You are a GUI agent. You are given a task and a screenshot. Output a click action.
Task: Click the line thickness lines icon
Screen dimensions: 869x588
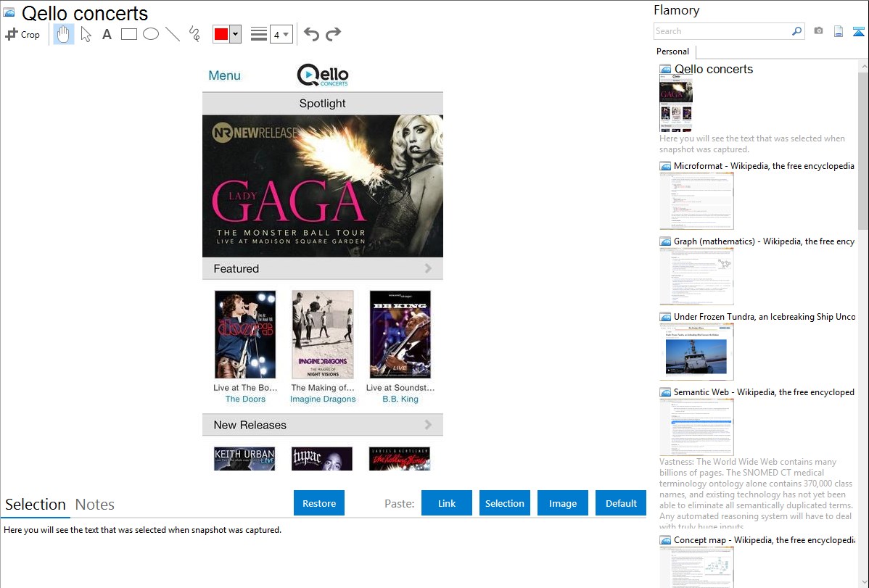coord(259,34)
